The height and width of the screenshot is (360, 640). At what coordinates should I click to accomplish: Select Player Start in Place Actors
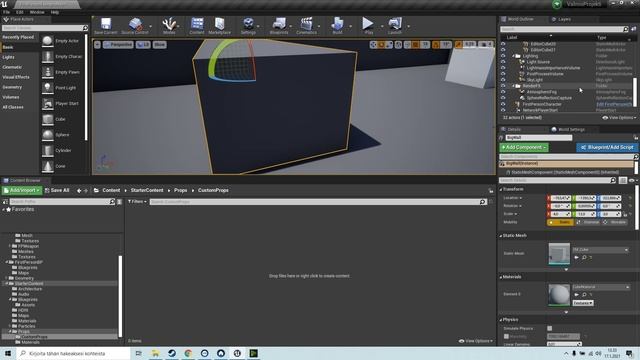coord(63,103)
